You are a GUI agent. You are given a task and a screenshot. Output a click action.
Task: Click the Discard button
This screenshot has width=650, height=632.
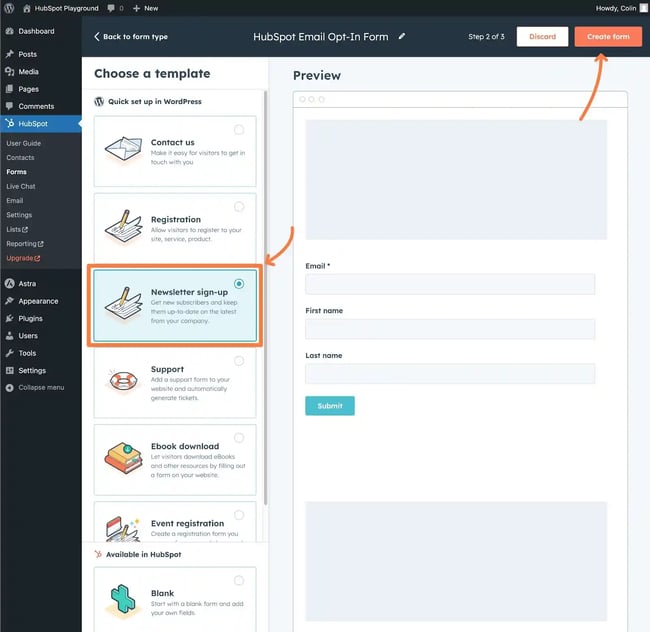coord(542,36)
